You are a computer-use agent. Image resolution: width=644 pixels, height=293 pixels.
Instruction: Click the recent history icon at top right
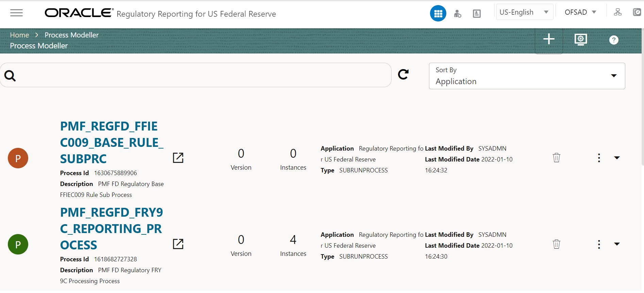[637, 12]
